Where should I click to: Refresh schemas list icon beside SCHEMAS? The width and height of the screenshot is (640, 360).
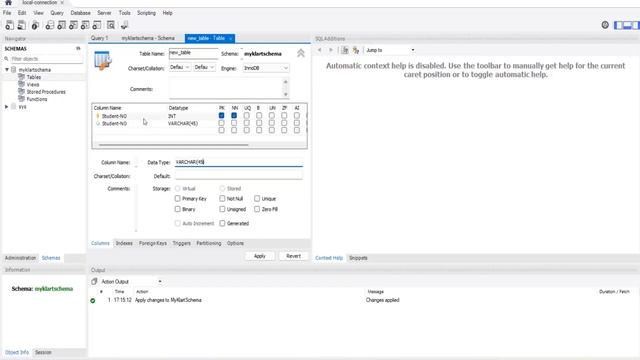(x=78, y=49)
